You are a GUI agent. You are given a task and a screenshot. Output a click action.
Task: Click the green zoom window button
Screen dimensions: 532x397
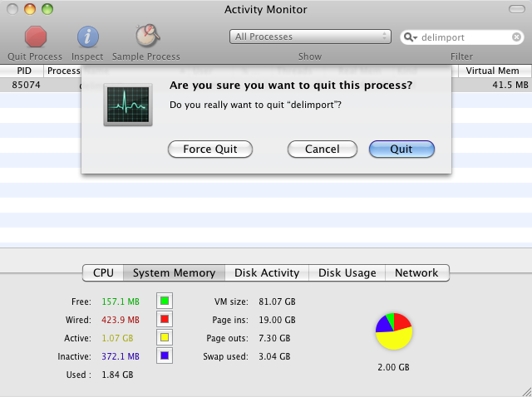coord(47,9)
